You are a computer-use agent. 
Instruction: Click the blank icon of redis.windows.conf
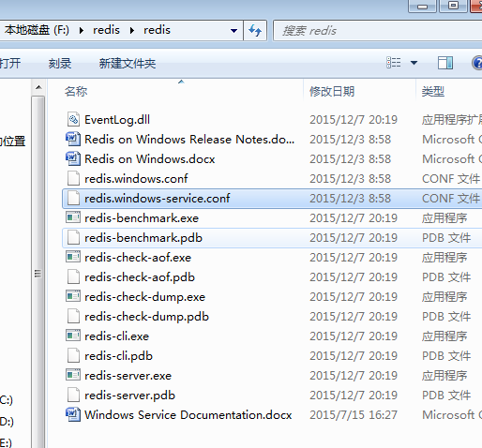point(73,178)
